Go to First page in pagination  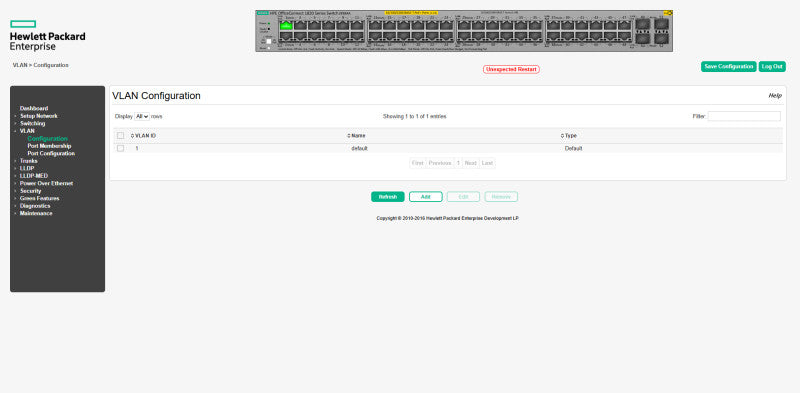tap(417, 163)
